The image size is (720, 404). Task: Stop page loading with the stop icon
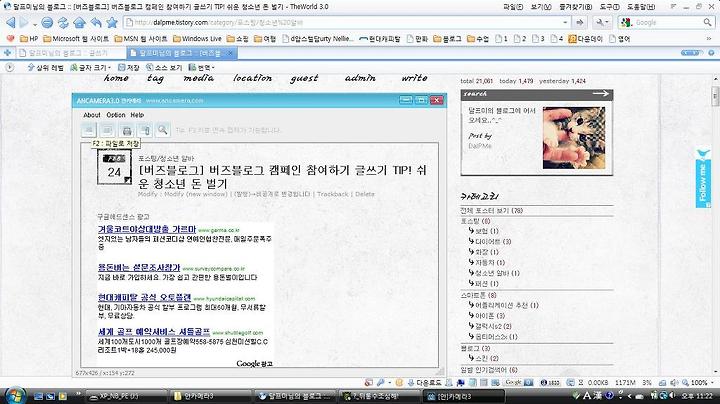(47, 22)
